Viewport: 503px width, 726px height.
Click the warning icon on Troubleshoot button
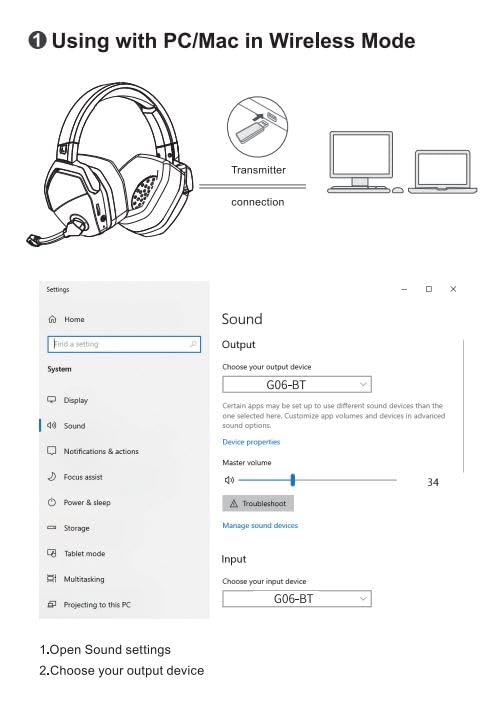(x=234, y=503)
